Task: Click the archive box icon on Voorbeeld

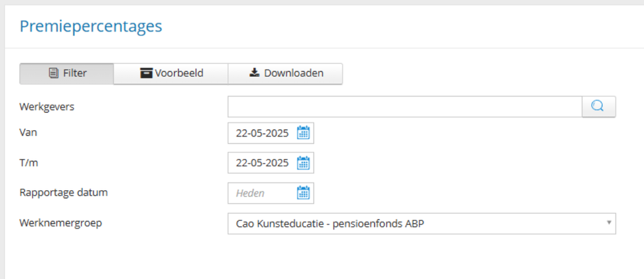Action: pos(146,73)
